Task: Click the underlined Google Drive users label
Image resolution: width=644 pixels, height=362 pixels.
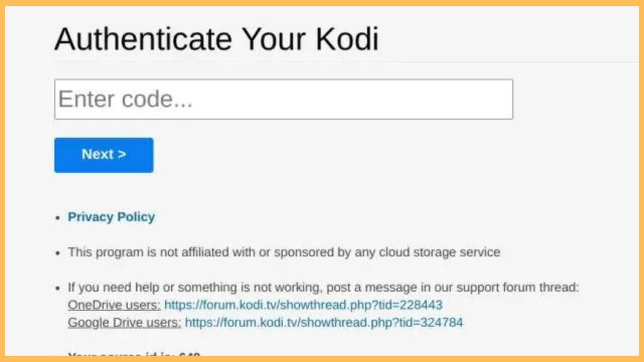Action: 122,322
